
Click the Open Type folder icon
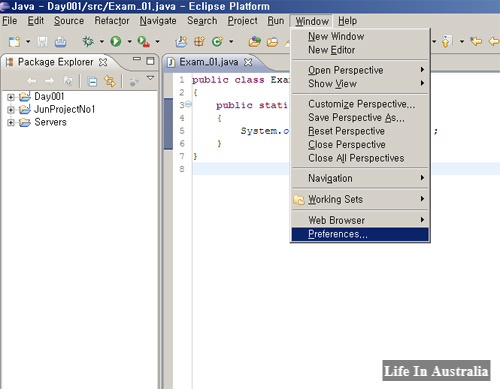point(255,42)
